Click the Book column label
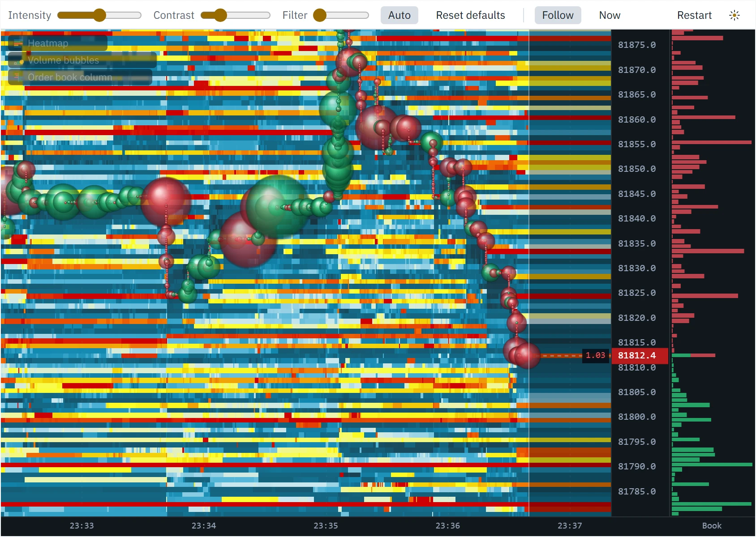Image resolution: width=756 pixels, height=537 pixels. (712, 526)
